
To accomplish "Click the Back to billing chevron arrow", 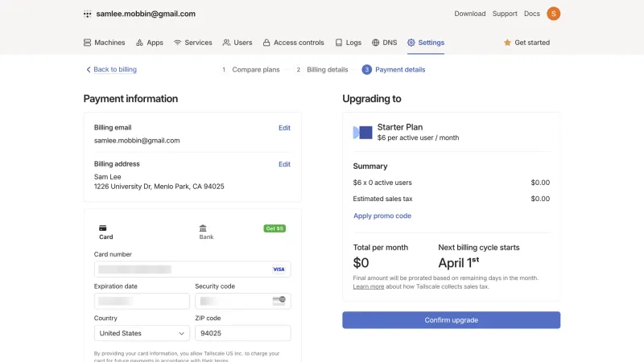I will [89, 70].
